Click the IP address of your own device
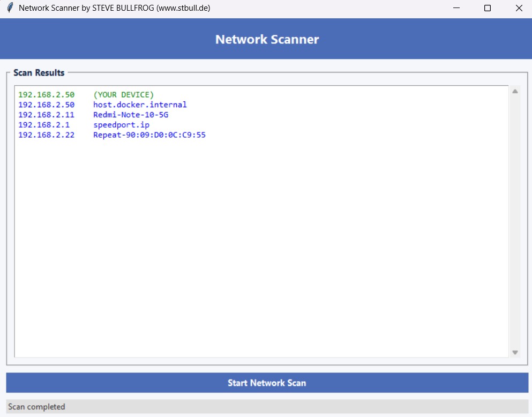Screen dimensions: 532x417 [x=46, y=94]
